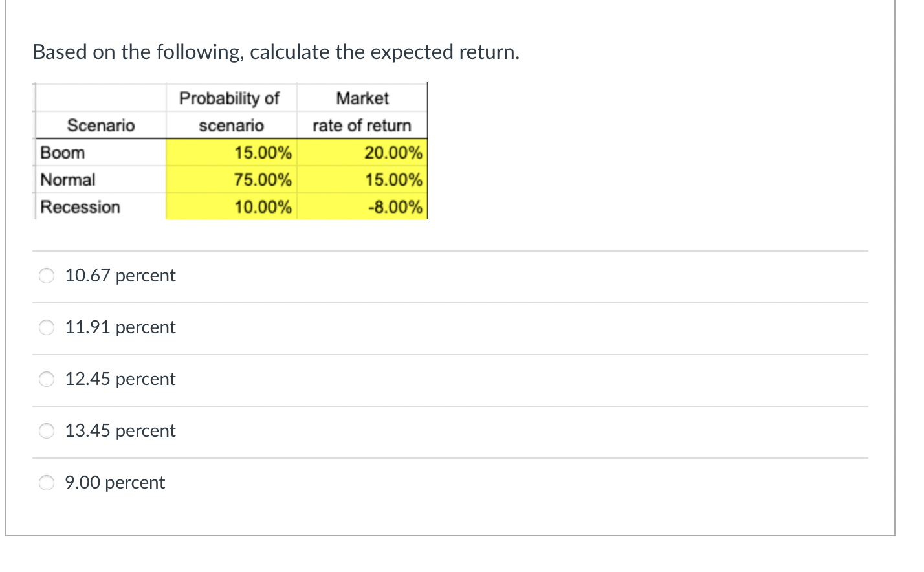Click the 13.45 percent answer label

point(120,430)
